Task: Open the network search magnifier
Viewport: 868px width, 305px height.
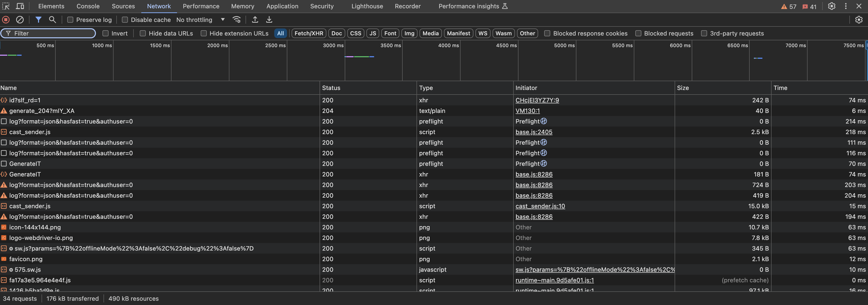Action: point(52,20)
